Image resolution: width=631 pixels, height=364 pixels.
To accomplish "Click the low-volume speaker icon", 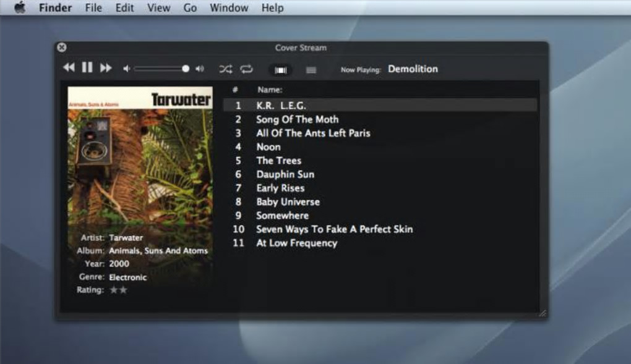I will click(x=126, y=69).
